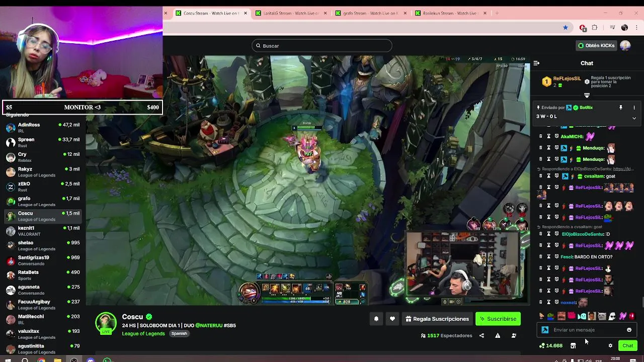Viewport: 644px width, 362px height.
Task: Delete AkaMICHI's chat message
Action: [x=541, y=136]
